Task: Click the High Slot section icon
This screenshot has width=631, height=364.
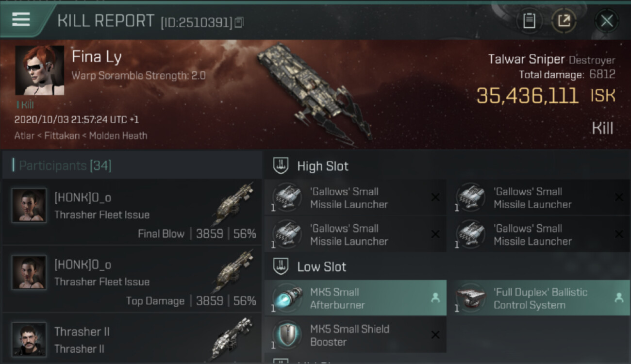Action: [282, 165]
